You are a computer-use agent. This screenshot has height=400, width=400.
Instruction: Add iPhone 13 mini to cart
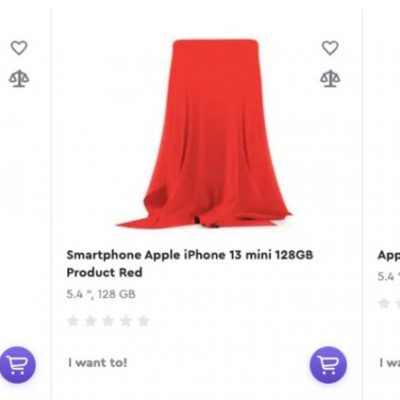[x=328, y=365]
